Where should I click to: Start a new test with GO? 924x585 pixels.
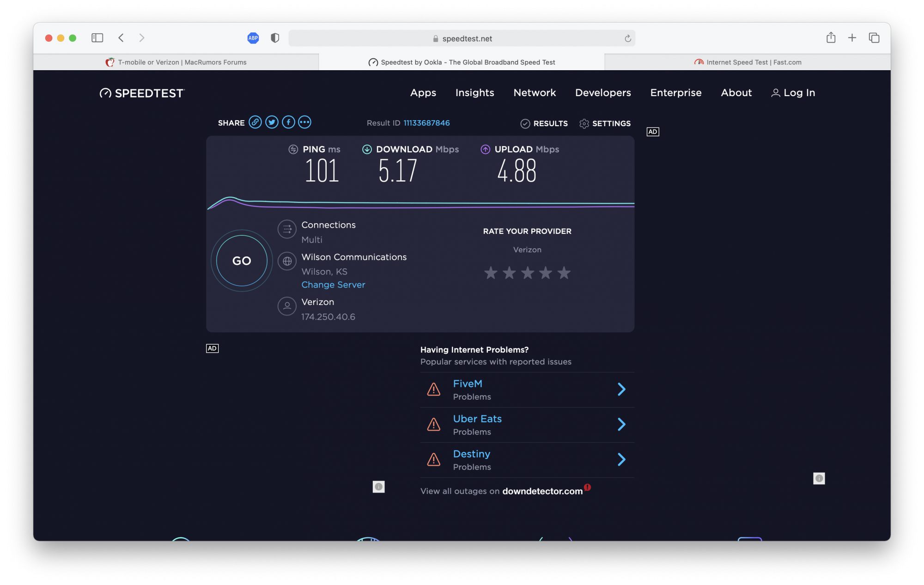click(x=242, y=261)
